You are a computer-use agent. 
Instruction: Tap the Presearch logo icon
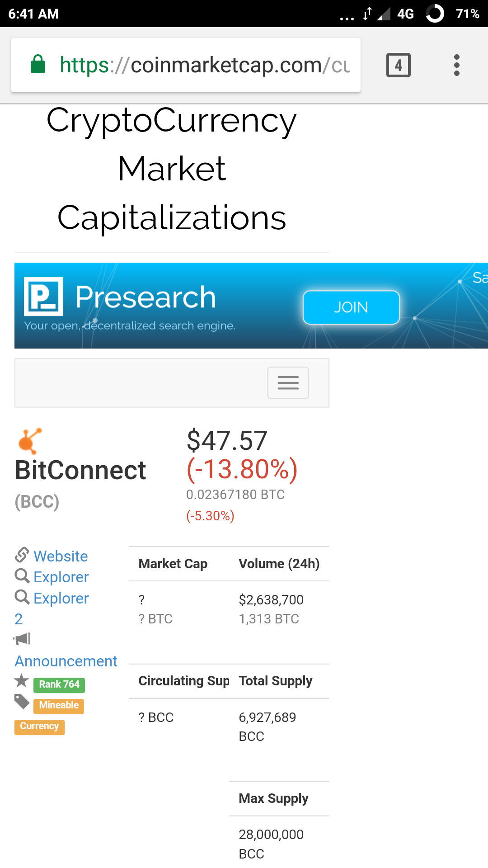[x=43, y=297]
